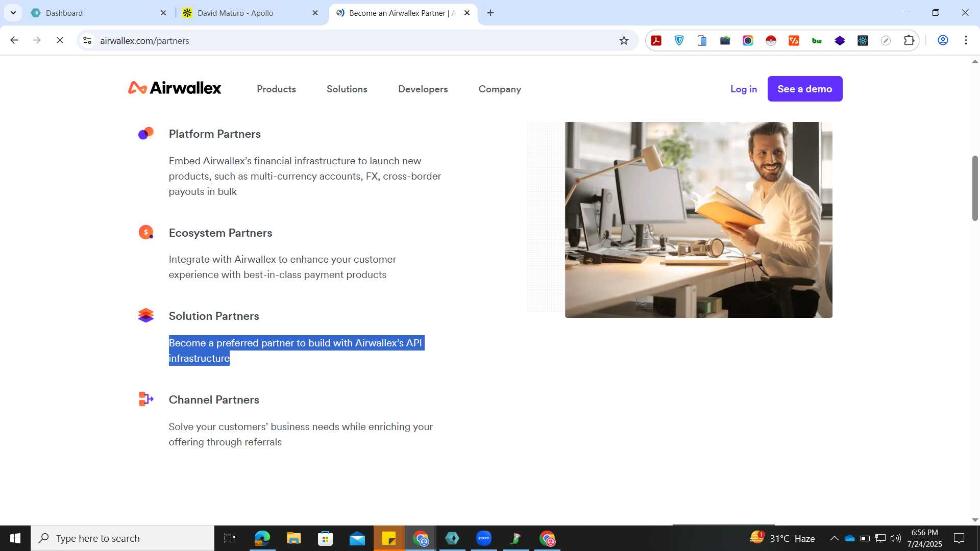Open the dark folder extension icon

(725, 40)
